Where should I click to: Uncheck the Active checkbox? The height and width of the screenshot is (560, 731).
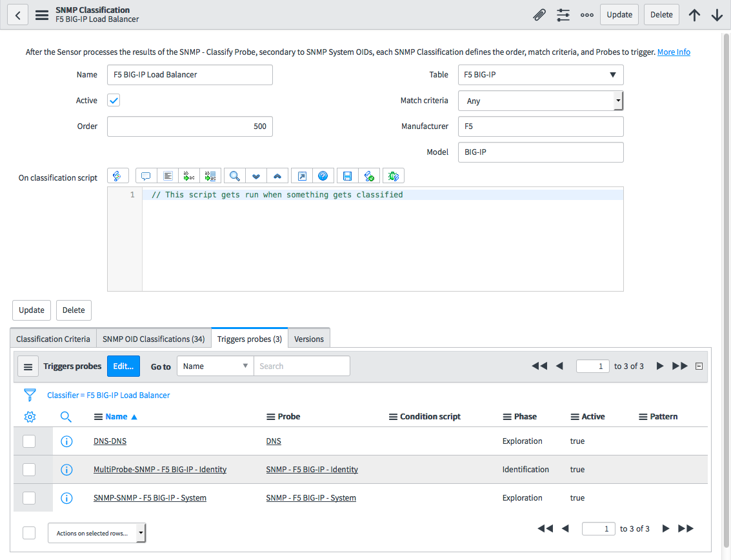[114, 100]
